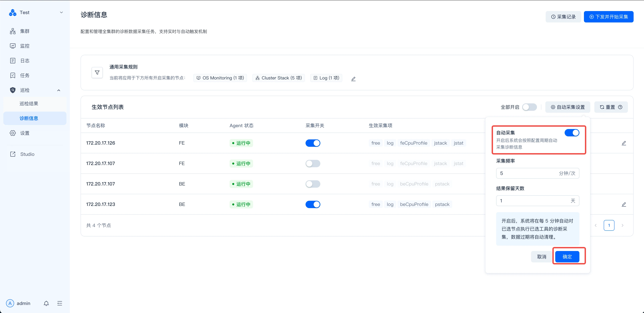Click the Log (1 项) tag
The image size is (644, 313).
(326, 78)
